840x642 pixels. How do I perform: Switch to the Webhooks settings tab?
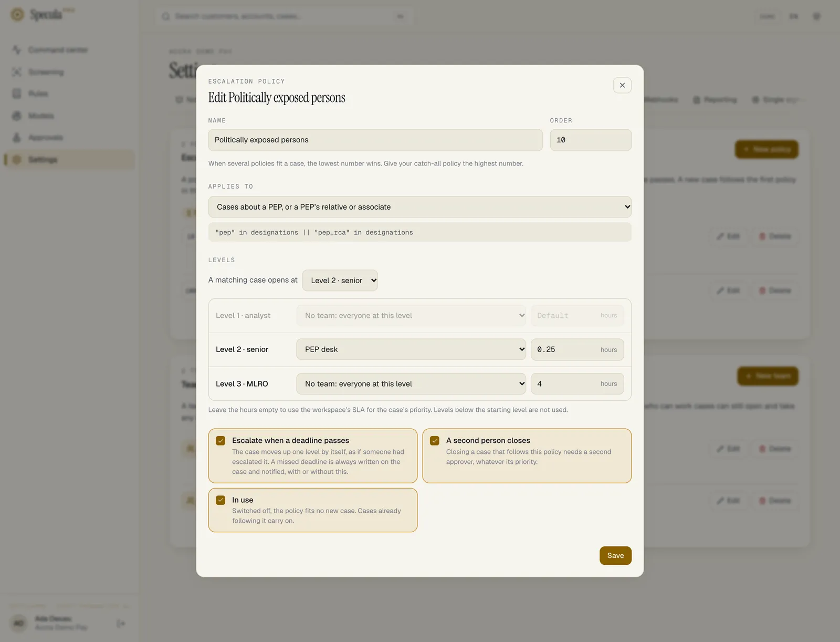point(660,100)
